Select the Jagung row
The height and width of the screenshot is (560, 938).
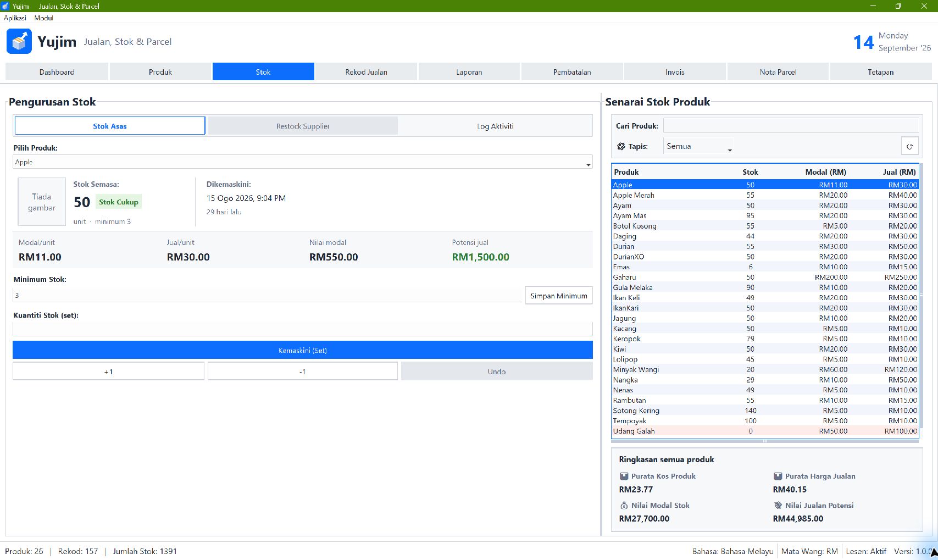tap(765, 318)
